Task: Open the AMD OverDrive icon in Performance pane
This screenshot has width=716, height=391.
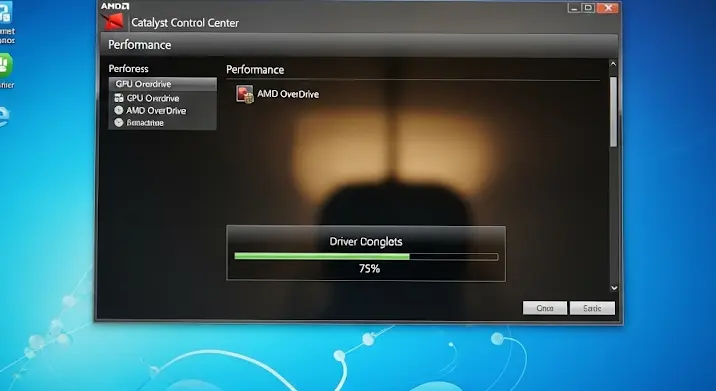Action: pyautogui.click(x=244, y=94)
